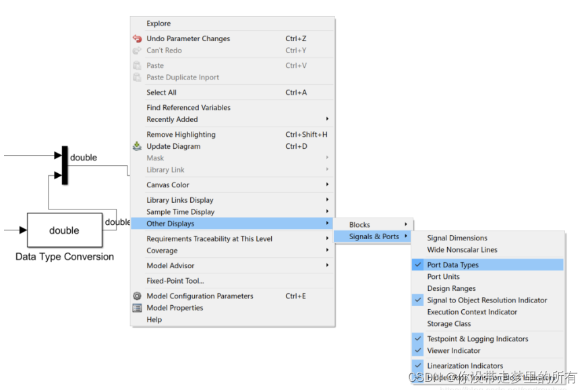The height and width of the screenshot is (390, 588).
Task: Toggle Linearization Indicators option
Action: coord(488,366)
